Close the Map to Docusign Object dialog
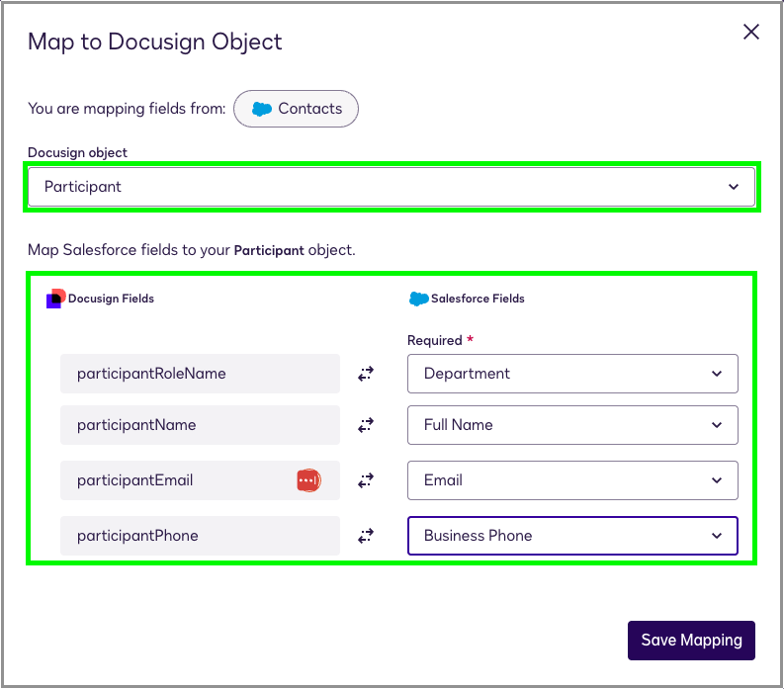The width and height of the screenshot is (784, 689). tap(751, 32)
